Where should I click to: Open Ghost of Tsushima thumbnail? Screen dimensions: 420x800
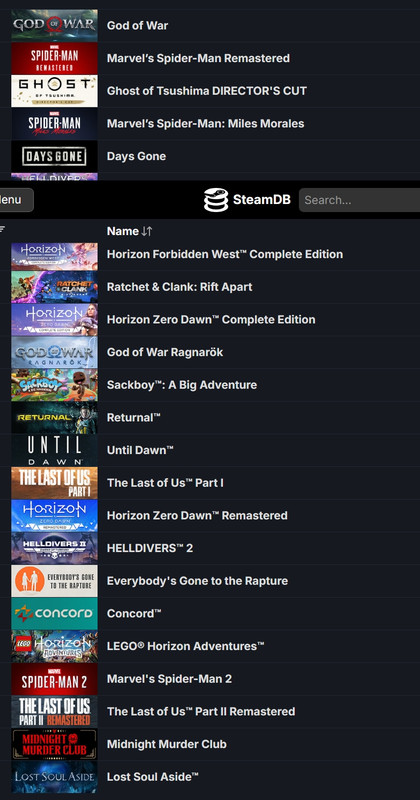point(54,91)
